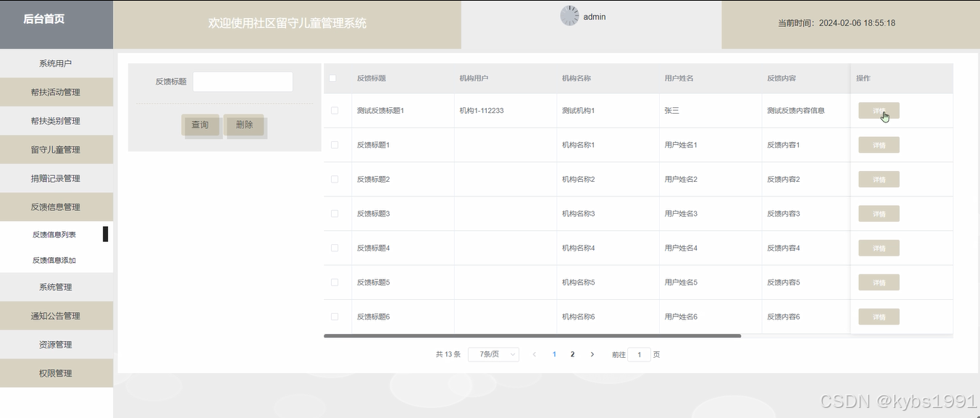Click cell 张三
This screenshot has width=980, height=418.
coord(672,111)
